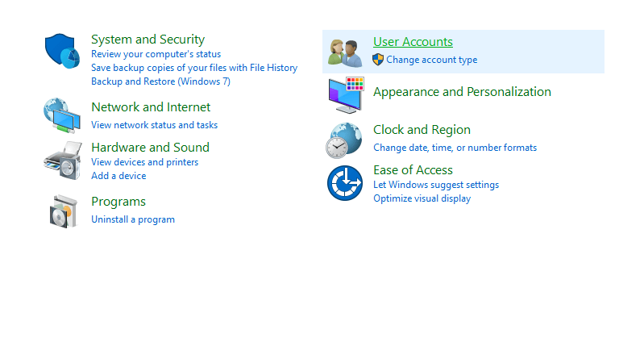This screenshot has height=338, width=644.
Task: Click the Appearance and Personalization monitor icon
Action: (346, 95)
